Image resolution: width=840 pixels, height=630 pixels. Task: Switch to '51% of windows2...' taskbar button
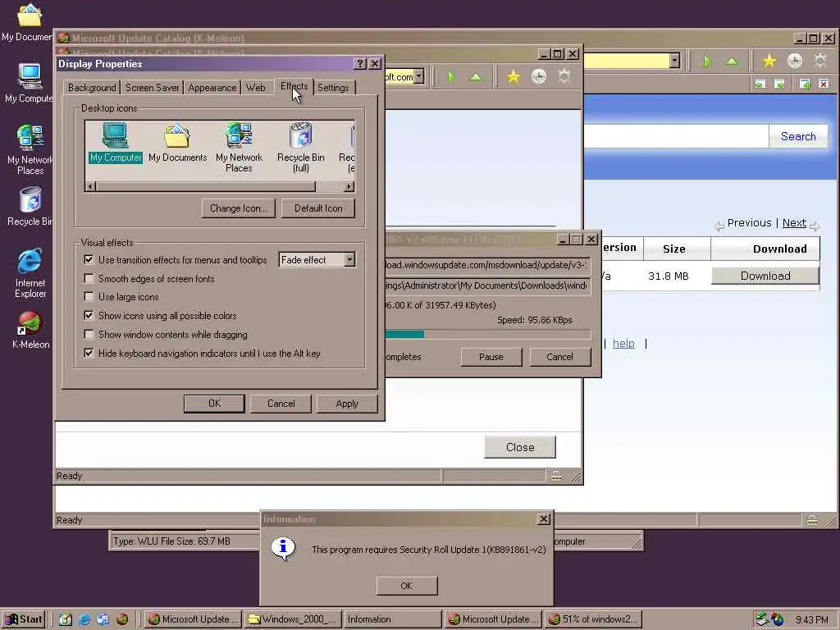[595, 619]
